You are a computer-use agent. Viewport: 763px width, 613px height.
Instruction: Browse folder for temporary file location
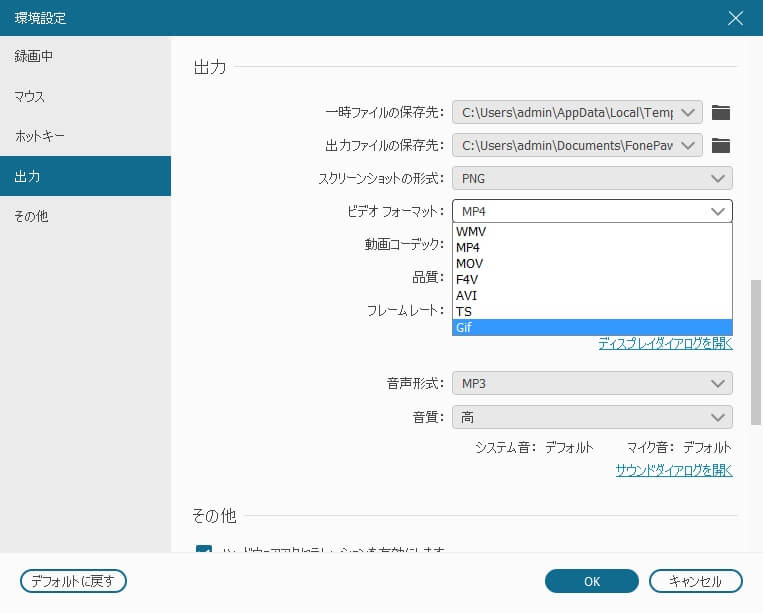[721, 112]
